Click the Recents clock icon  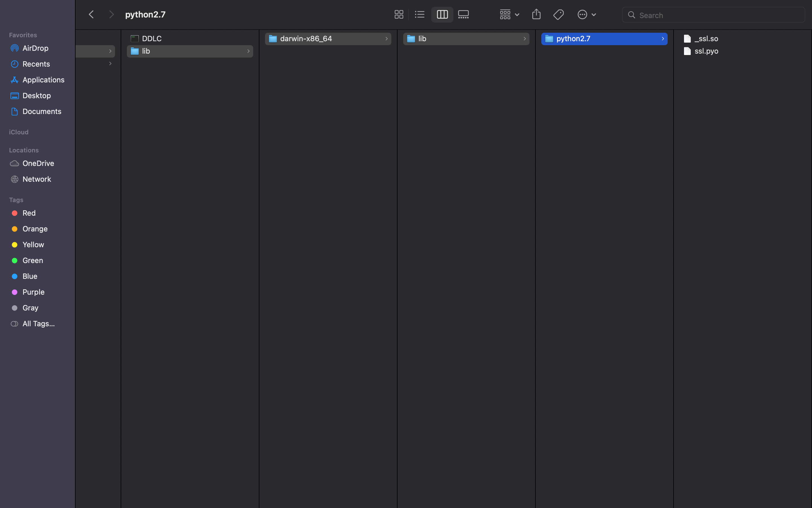(x=14, y=64)
